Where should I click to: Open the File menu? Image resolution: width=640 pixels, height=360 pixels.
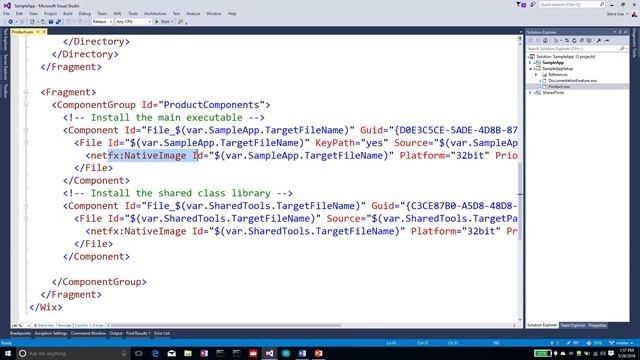pos(7,13)
